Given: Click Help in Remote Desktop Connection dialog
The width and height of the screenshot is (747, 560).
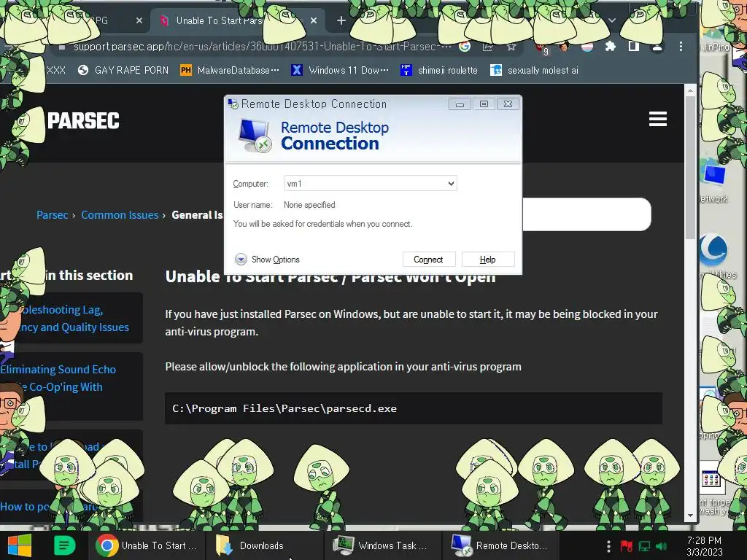Looking at the screenshot, I should tap(487, 260).
